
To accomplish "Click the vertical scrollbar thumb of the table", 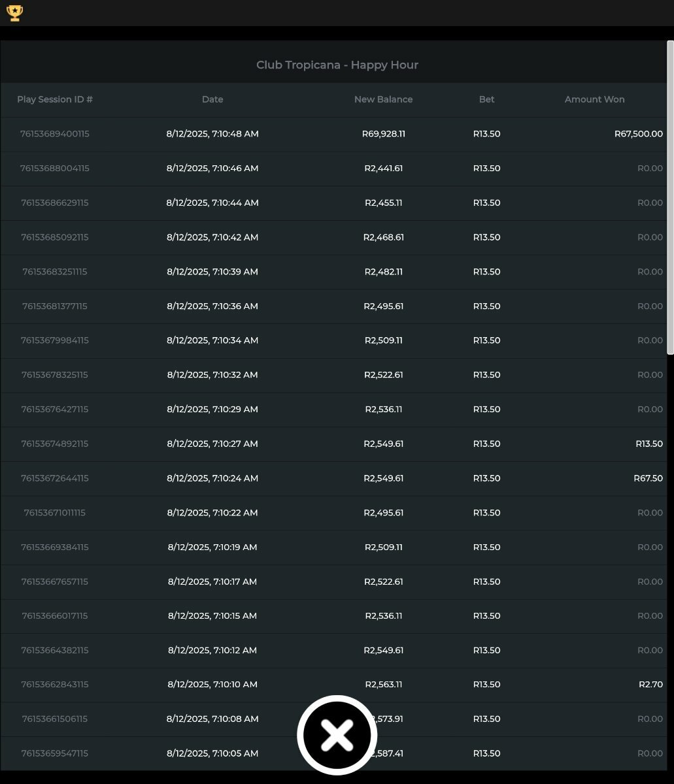I will click(670, 197).
